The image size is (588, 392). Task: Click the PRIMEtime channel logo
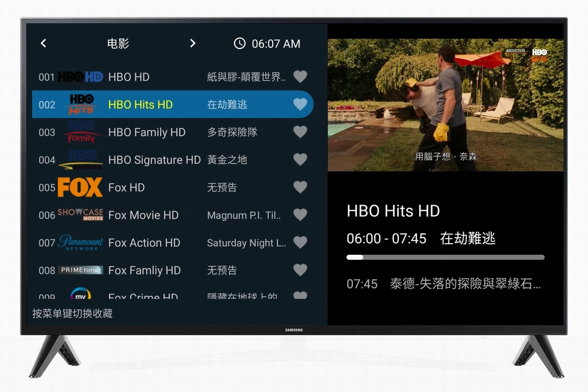pyautogui.click(x=80, y=270)
